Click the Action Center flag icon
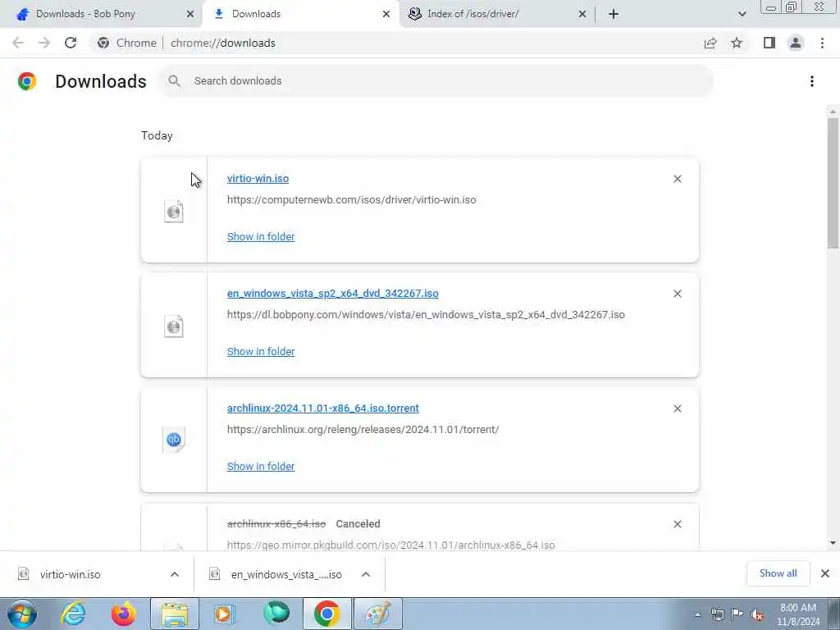This screenshot has height=630, width=840. point(737,614)
